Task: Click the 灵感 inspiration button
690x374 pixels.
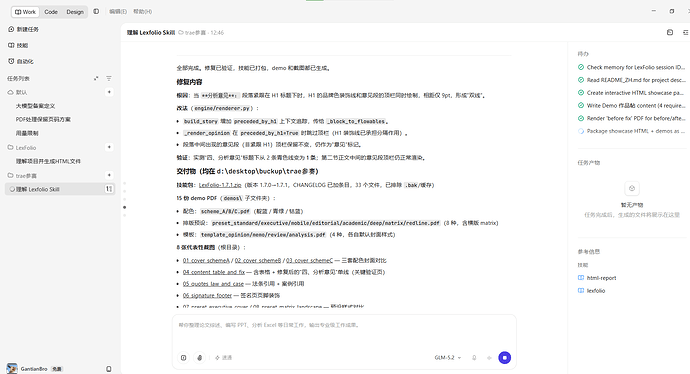Action: (224, 358)
